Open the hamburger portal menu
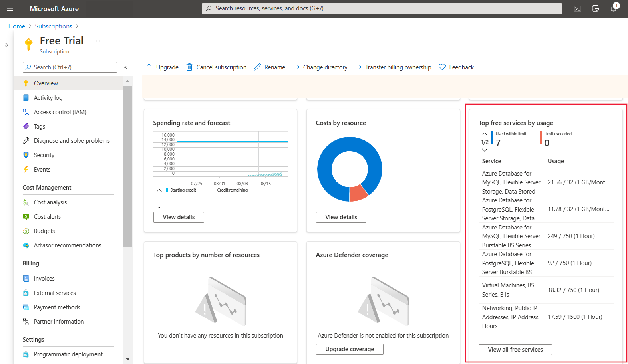The height and width of the screenshot is (364, 628). 10,9
